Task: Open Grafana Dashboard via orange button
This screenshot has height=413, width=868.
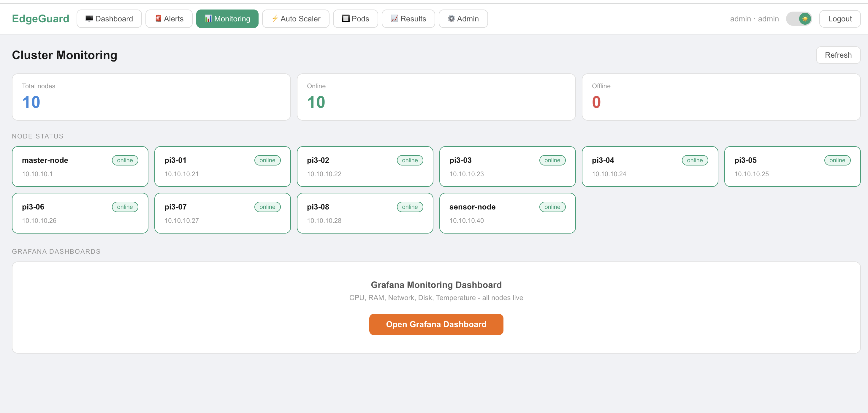Action: pyautogui.click(x=436, y=324)
